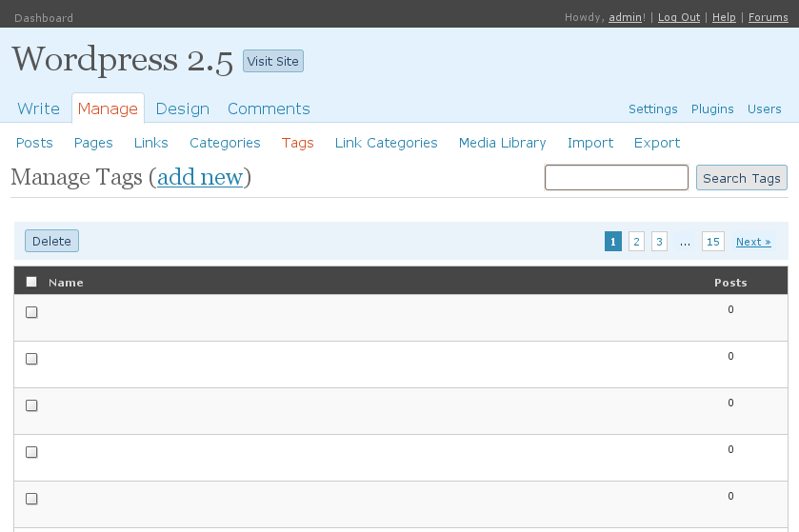Open Plugins menu
This screenshot has width=799, height=532.
tap(712, 108)
